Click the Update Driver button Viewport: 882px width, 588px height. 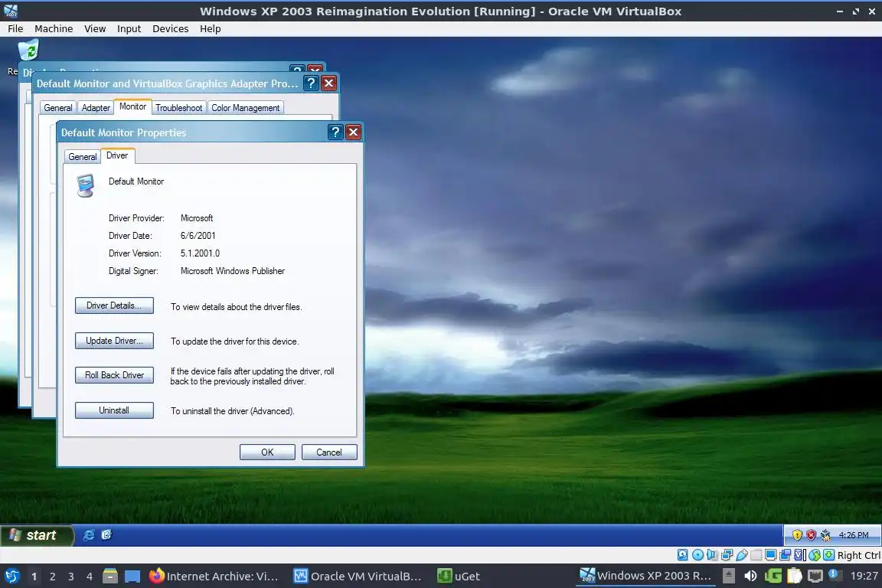click(114, 341)
